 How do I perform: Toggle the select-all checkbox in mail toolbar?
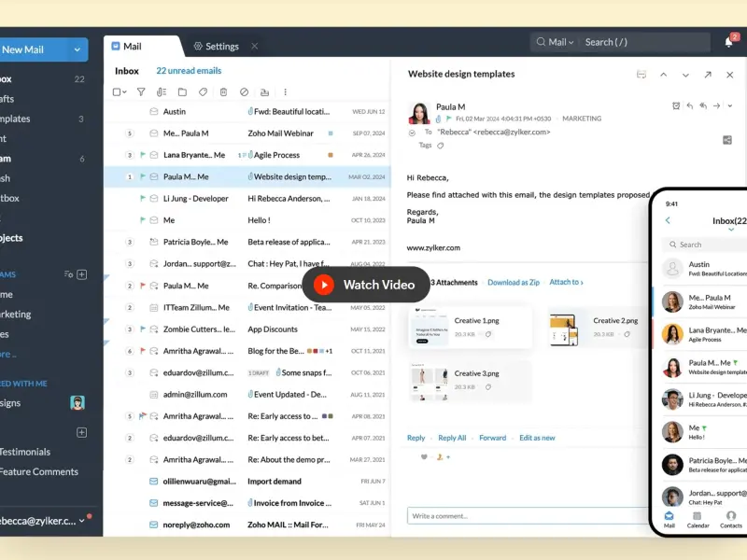click(x=118, y=92)
